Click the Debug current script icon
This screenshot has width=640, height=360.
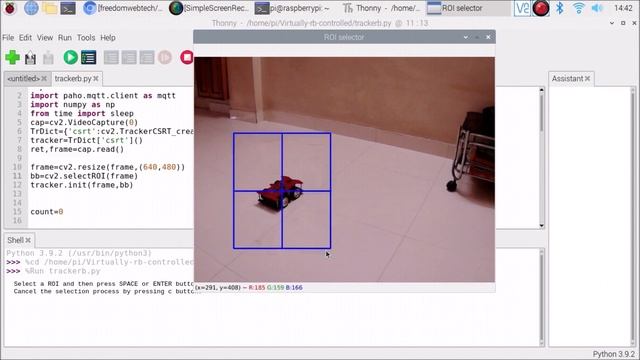pyautogui.click(x=88, y=58)
